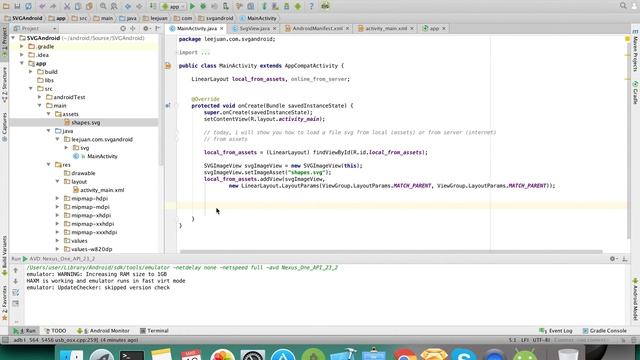This screenshot has height=360, width=640.
Task: Select the SVGAndroid breadcrumb
Action: 23,18
